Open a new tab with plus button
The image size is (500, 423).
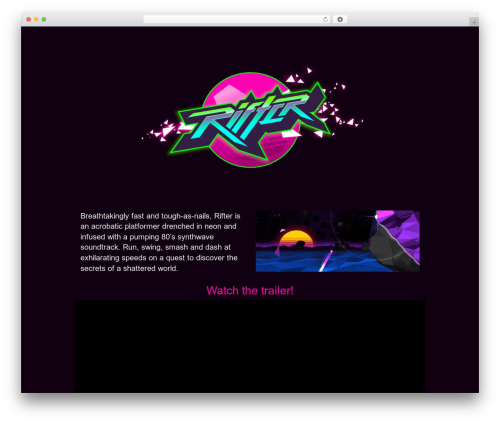pos(474,22)
